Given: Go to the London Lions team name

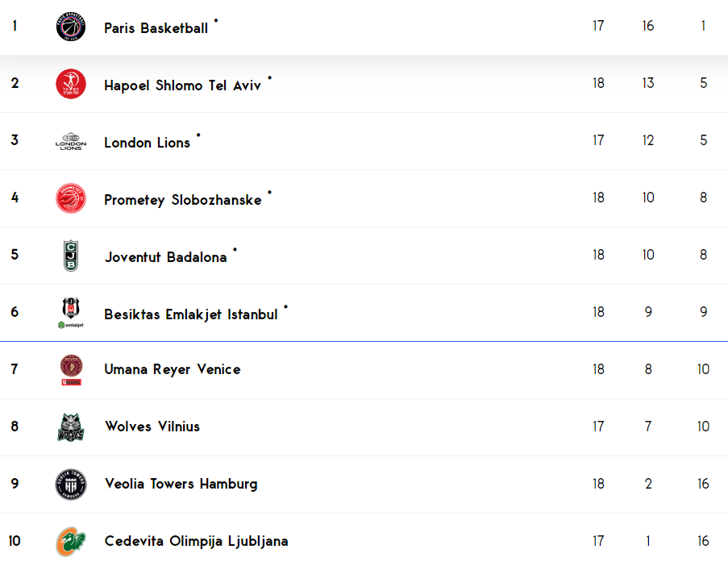Looking at the screenshot, I should pos(148,143).
